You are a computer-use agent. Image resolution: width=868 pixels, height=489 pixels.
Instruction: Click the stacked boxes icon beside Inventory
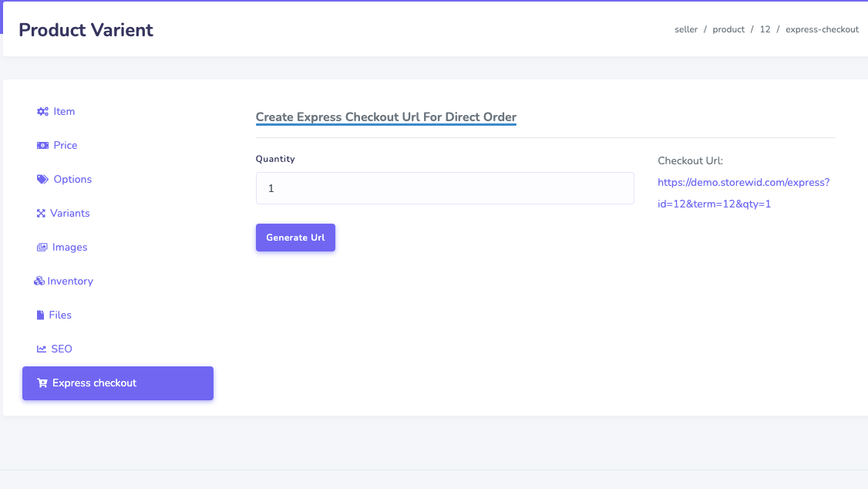click(x=39, y=282)
